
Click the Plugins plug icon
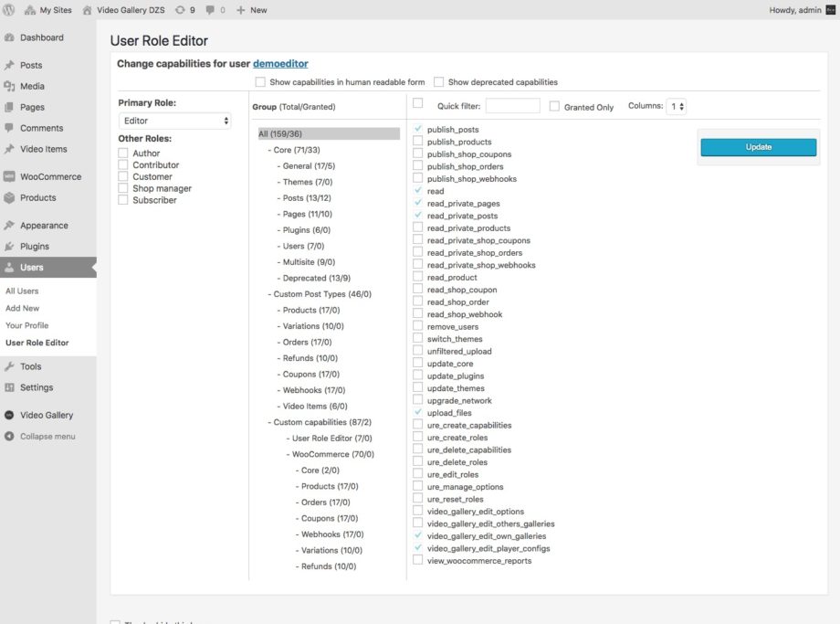pyautogui.click(x=9, y=247)
